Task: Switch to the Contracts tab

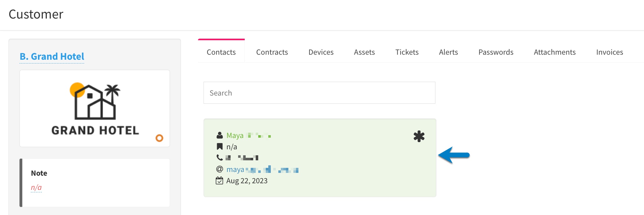Action: (272, 52)
